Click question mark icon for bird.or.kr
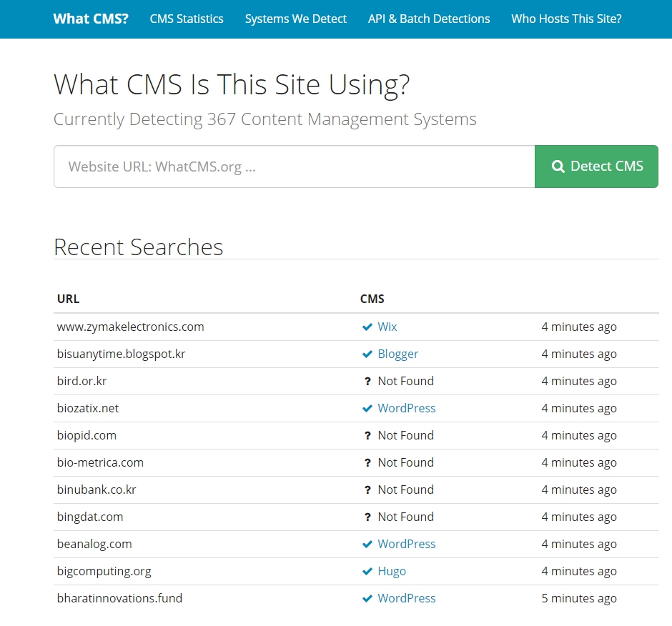Screen dimensions: 672x626 coord(367,382)
